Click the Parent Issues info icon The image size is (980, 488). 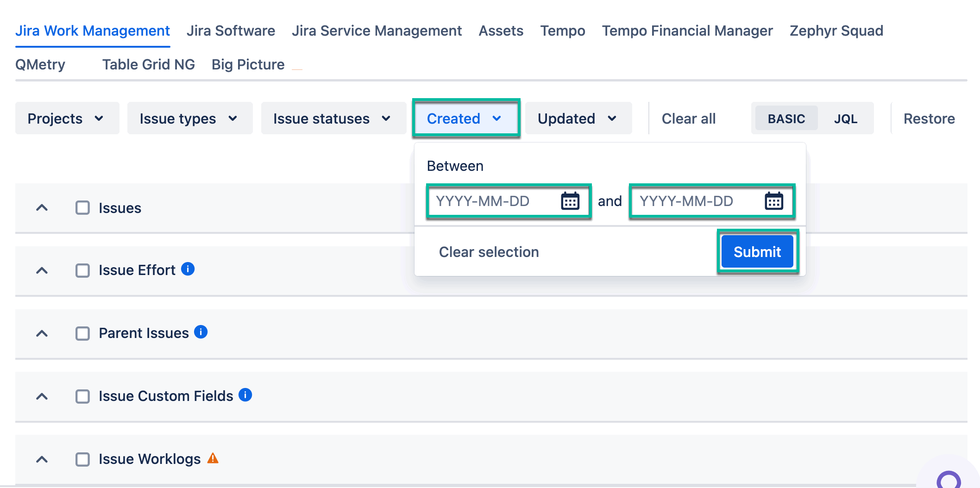tap(201, 332)
